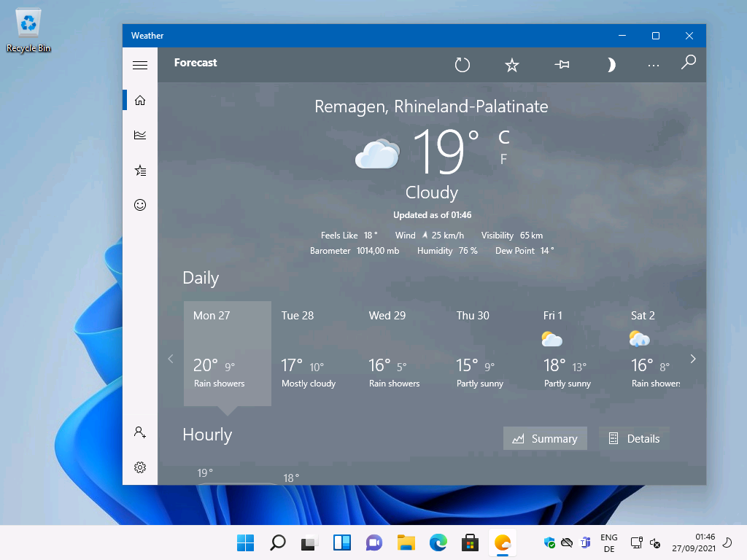Open network and volume quick settings
747x560 pixels.
tap(646, 542)
